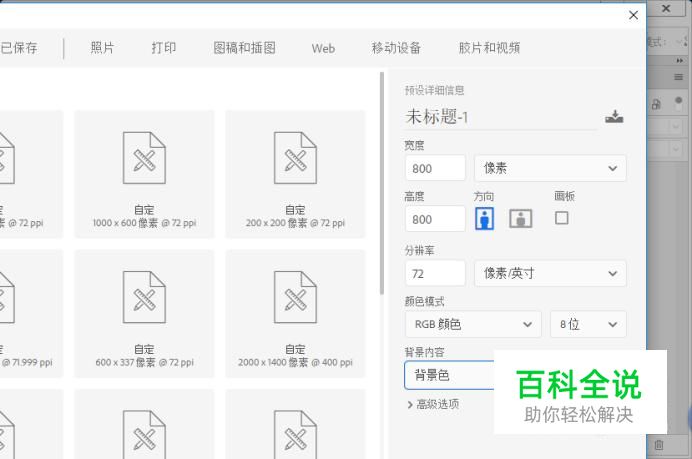Screen dimensions: 692x459
Task: Switch to 照片 tab
Action: [x=102, y=48]
